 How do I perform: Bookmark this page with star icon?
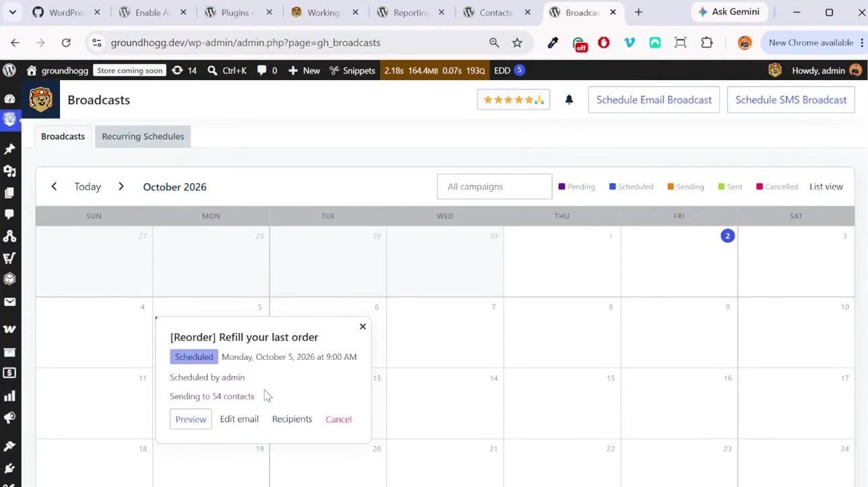coord(517,42)
